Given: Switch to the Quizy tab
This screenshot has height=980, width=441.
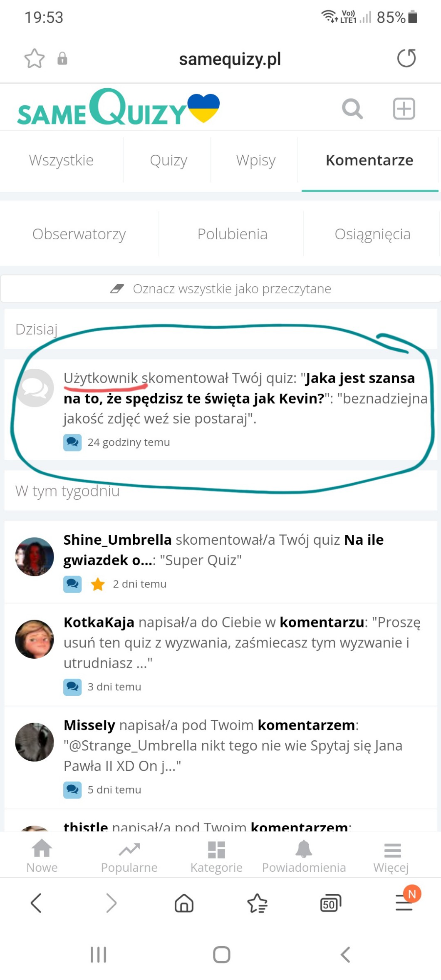Looking at the screenshot, I should point(168,161).
